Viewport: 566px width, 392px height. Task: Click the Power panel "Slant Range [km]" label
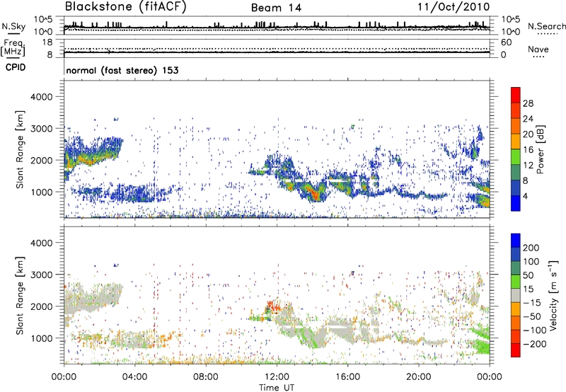(x=20, y=149)
